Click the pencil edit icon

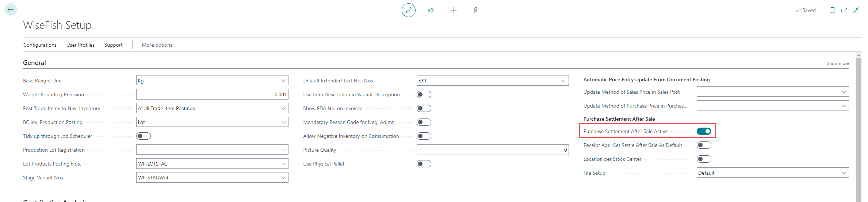click(x=408, y=10)
